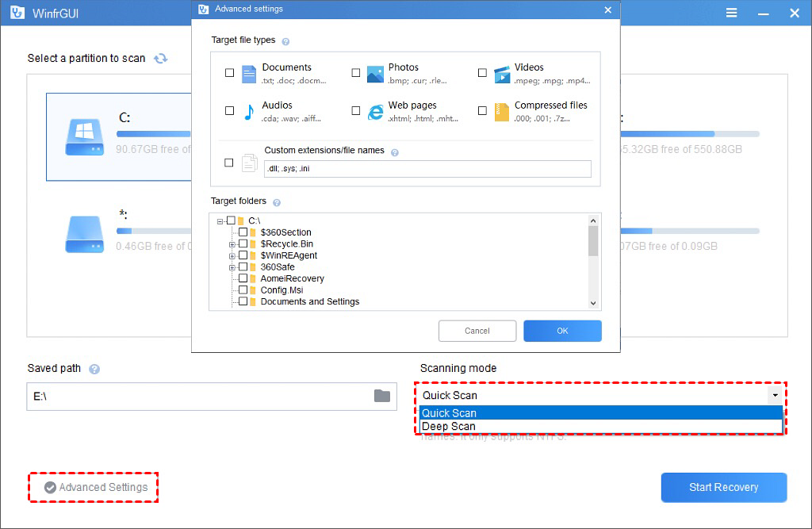Open Advanced Settings link
This screenshot has width=812, height=529.
point(103,488)
